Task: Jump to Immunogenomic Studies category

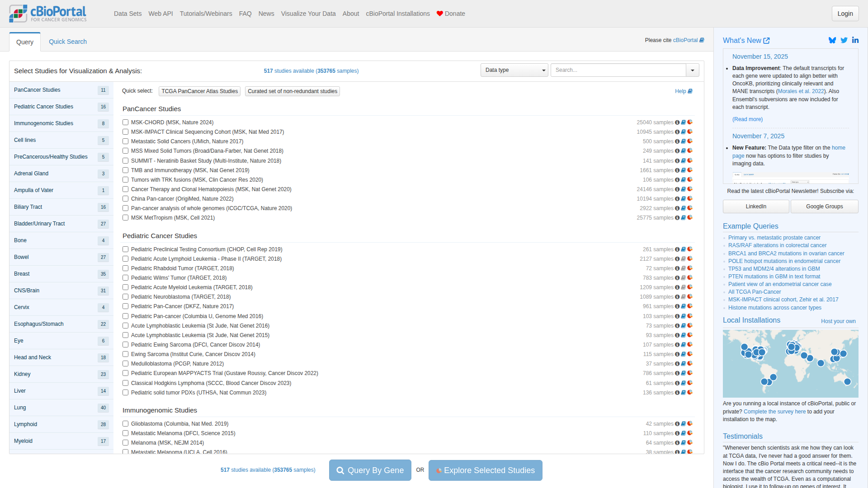Action: [61, 123]
